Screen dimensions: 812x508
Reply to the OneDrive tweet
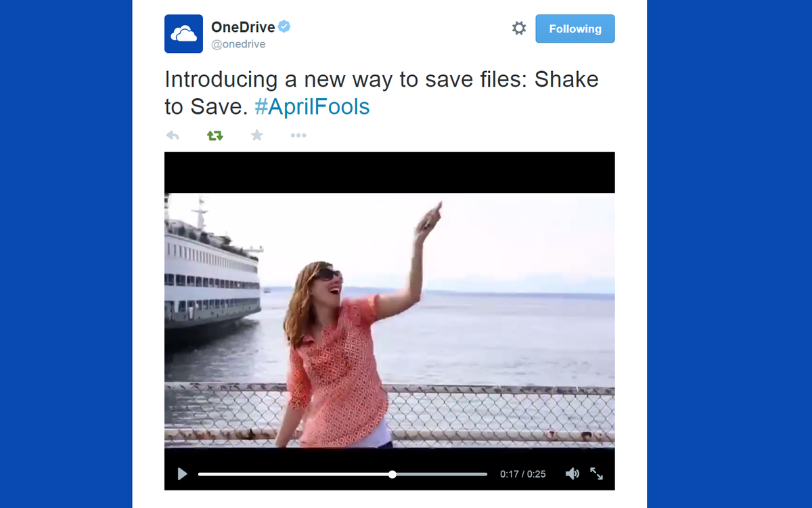click(x=173, y=135)
